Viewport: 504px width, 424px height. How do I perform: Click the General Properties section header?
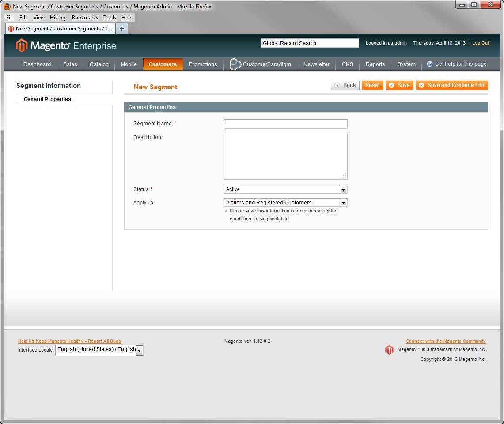click(x=306, y=107)
